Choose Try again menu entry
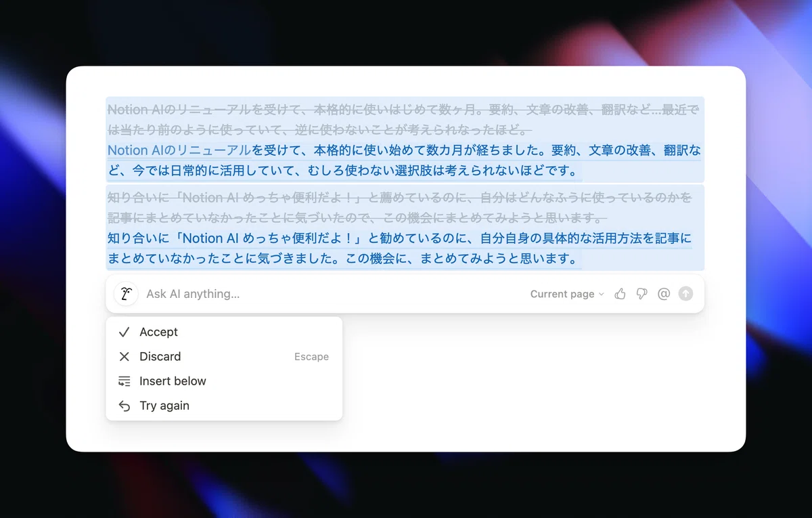 (x=224, y=406)
